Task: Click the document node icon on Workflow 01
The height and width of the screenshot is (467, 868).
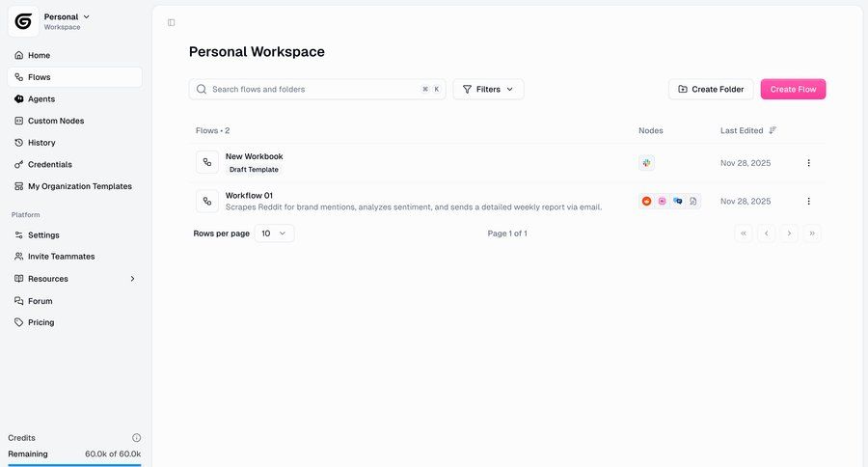Action: (x=693, y=201)
